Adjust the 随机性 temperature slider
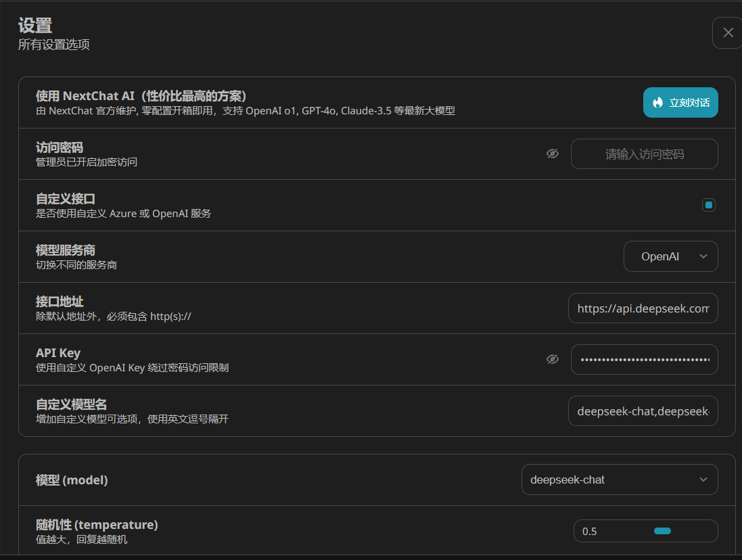742x560 pixels. coord(662,531)
